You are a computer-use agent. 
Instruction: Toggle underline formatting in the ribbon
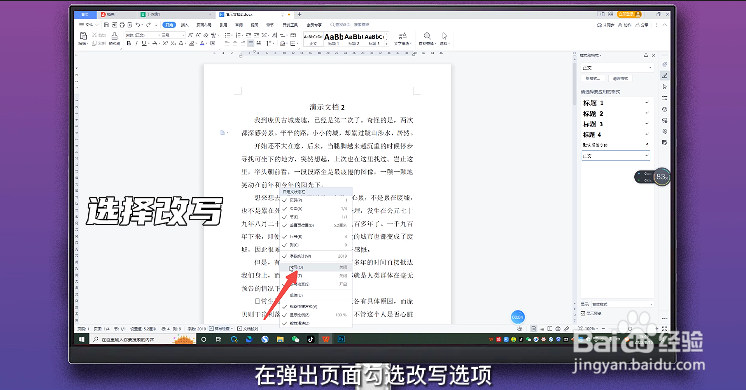pos(144,43)
